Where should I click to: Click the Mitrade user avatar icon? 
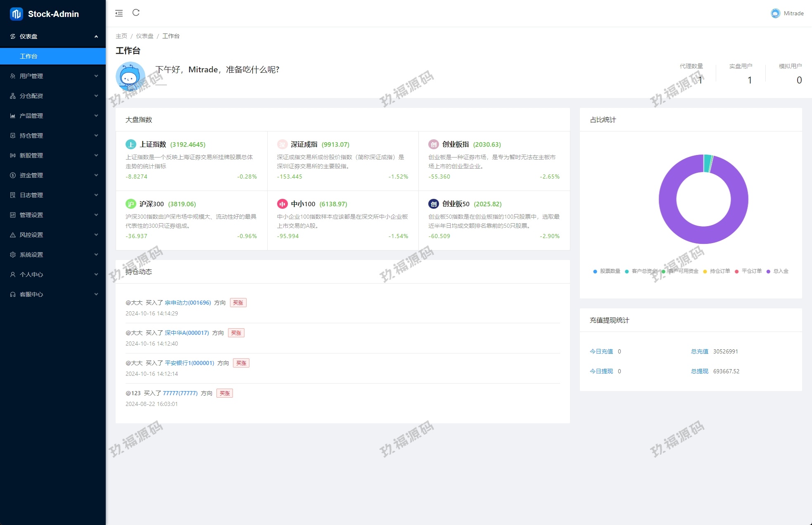(x=775, y=13)
